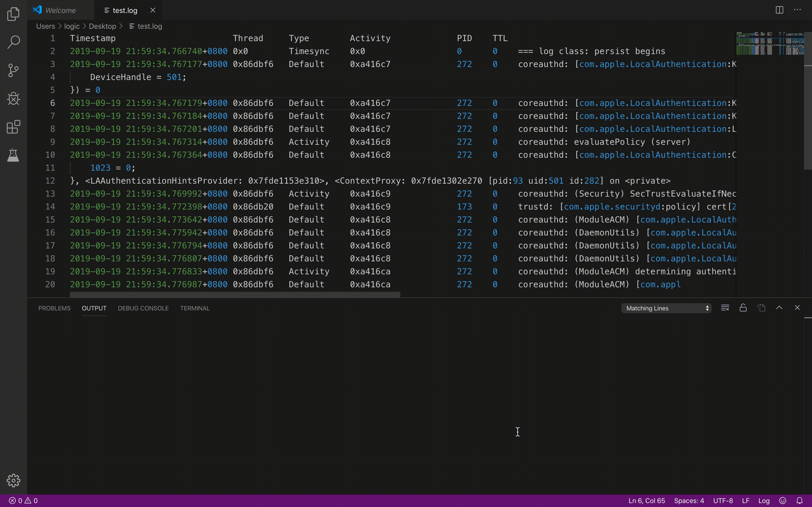
Task: Click the Split Editor icon
Action: 779,10
